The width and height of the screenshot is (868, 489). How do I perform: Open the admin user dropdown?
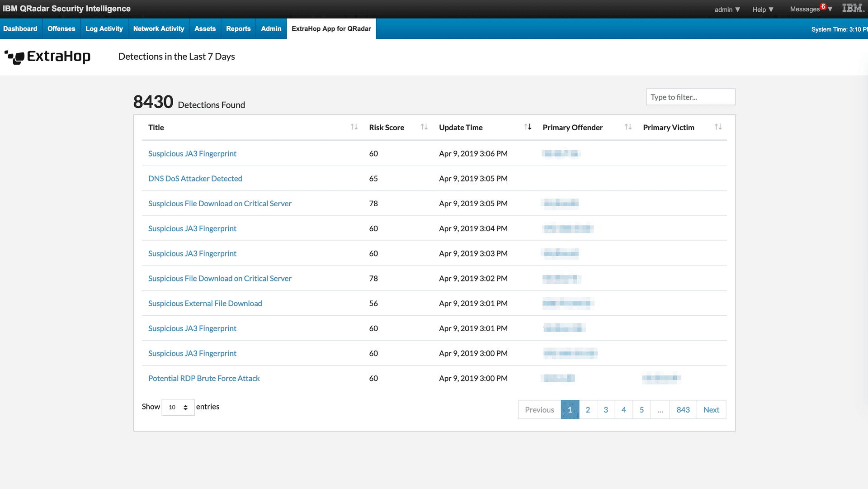(727, 9)
